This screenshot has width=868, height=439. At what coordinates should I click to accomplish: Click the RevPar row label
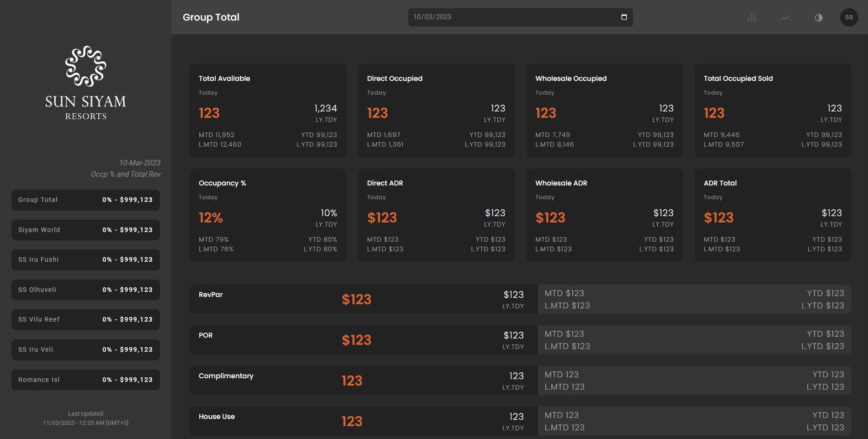click(211, 295)
